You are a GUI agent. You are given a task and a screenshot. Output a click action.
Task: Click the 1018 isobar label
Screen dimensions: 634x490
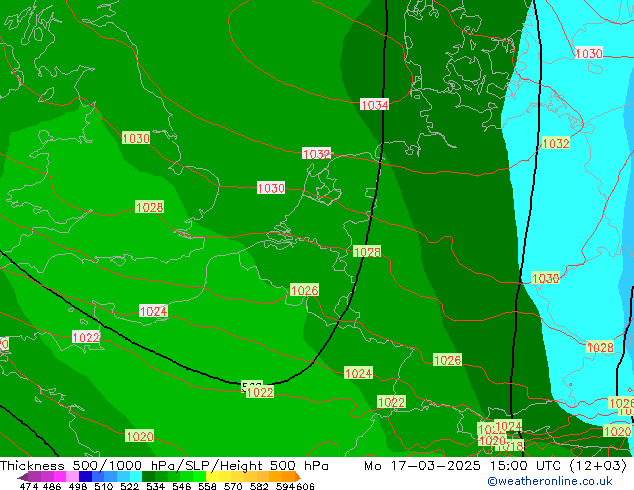click(x=510, y=446)
